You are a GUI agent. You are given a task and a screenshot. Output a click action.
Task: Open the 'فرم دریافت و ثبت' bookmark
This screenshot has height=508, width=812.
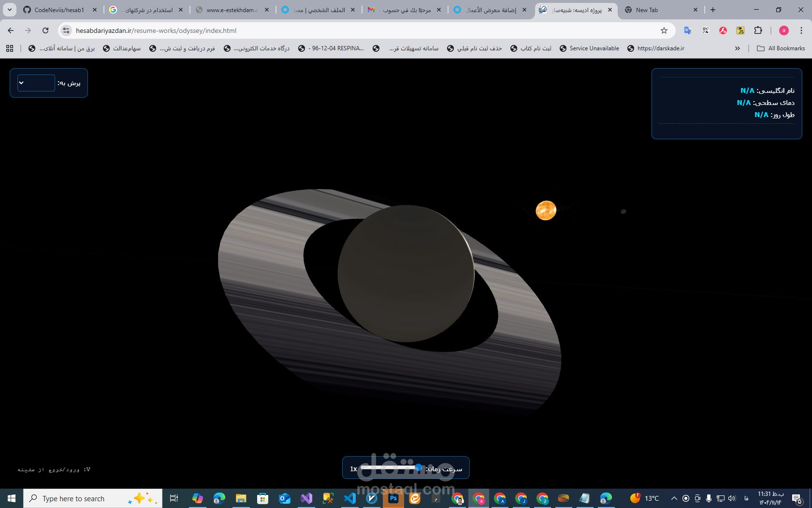[x=182, y=48]
